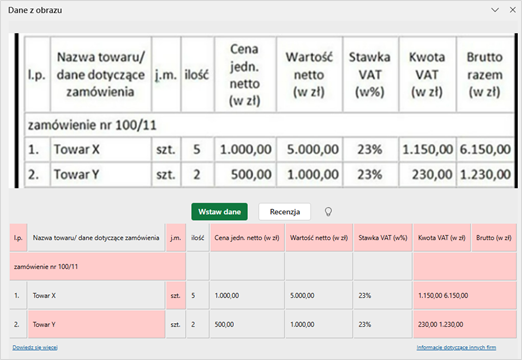Select the row number 1. cell in the data grid
Screen dimensions: 522x360
tap(18, 295)
